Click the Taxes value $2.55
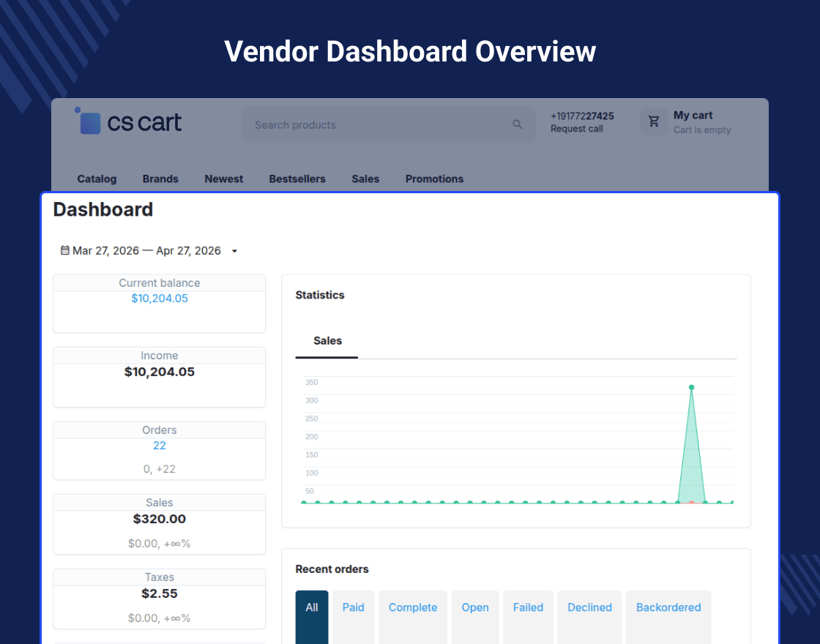820x644 pixels. point(160,594)
